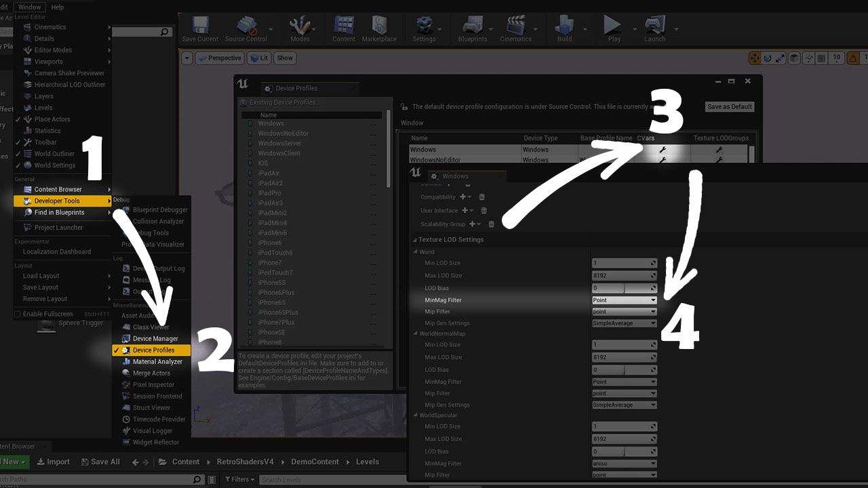Click Import button in Content Browser

53,462
